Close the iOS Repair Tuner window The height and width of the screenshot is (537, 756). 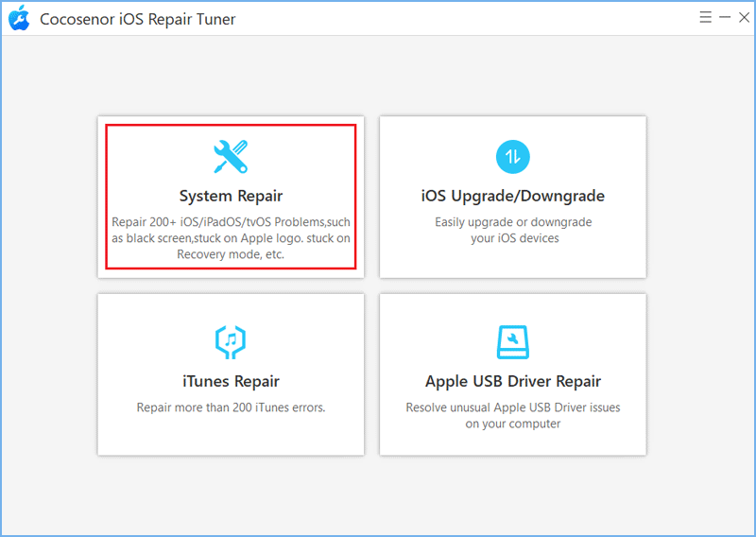[744, 17]
